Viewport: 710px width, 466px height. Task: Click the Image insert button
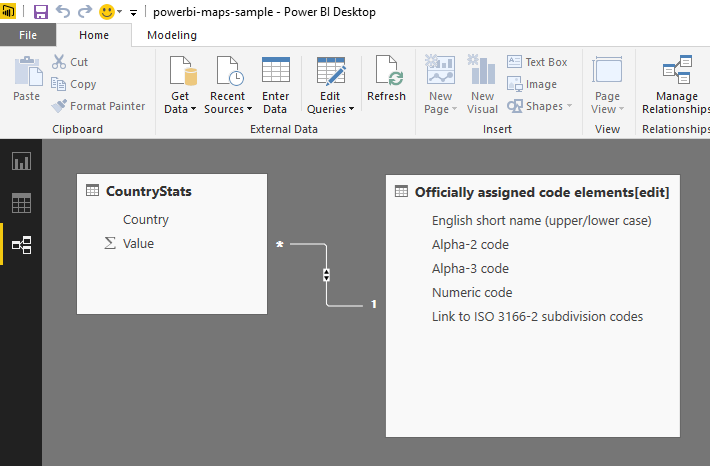532,84
